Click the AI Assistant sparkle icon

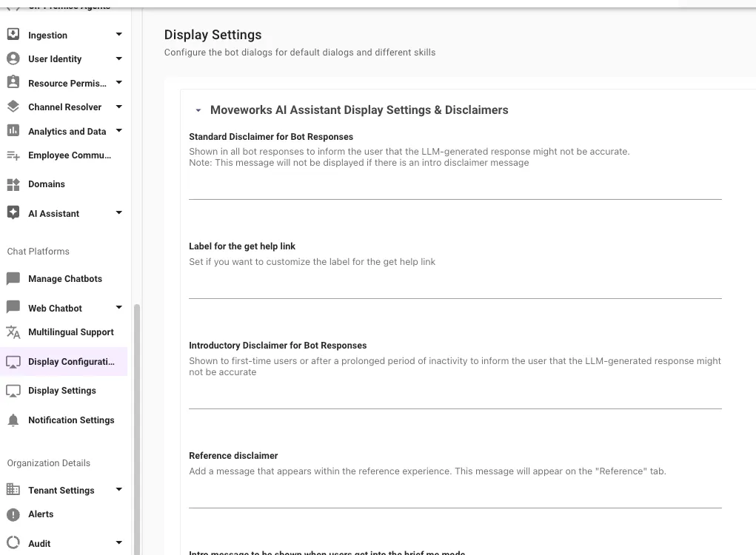(13, 212)
